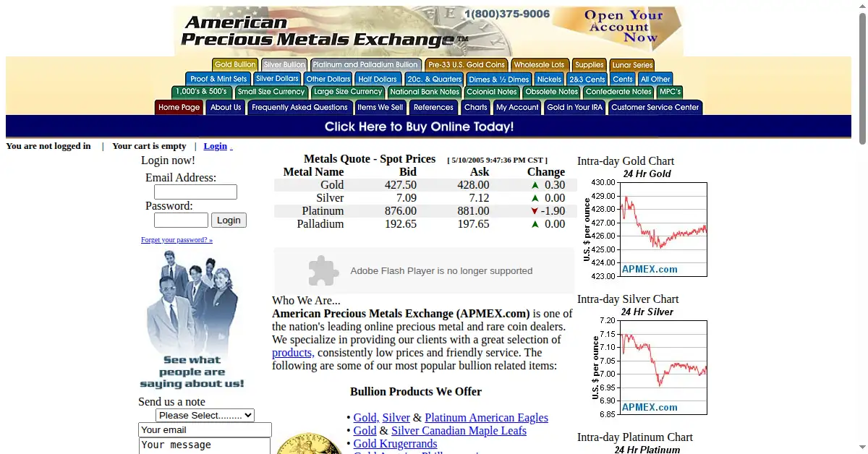
Task: Go to 1,000's & 500's currency tab
Action: [202, 92]
